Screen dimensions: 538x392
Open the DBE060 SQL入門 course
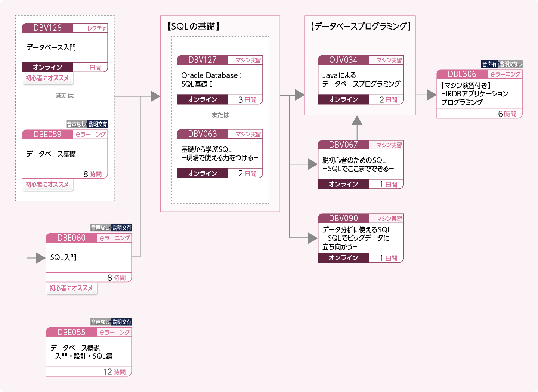tap(89, 257)
